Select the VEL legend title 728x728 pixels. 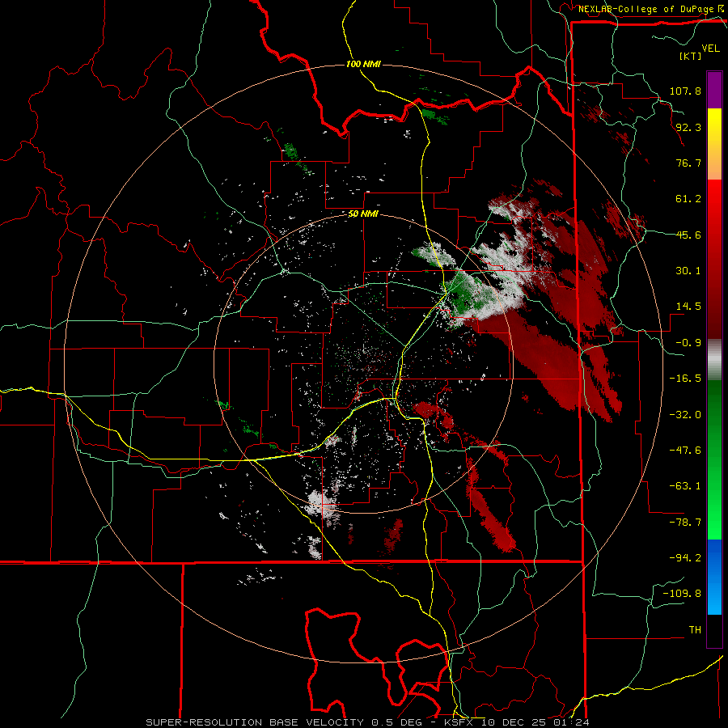[710, 49]
